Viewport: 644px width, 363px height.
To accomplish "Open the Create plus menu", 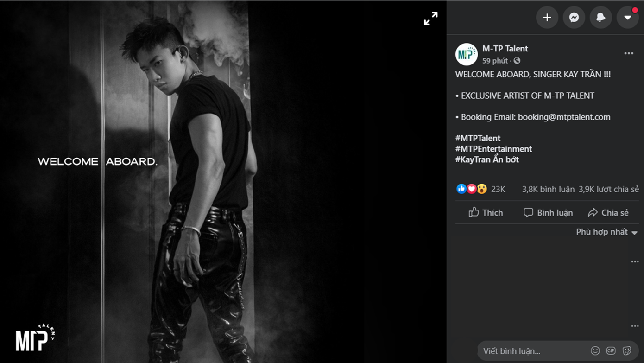I will 547,18.
